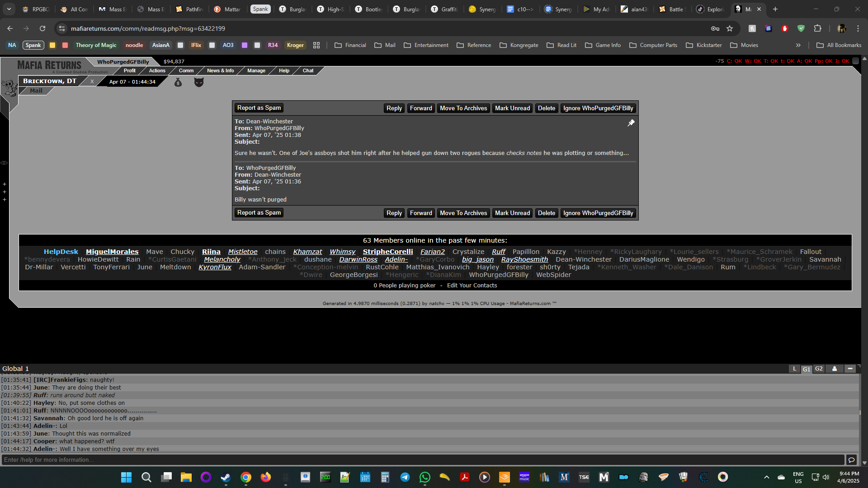This screenshot has height=488, width=868.
Task: Click the money bag icon
Action: pos(178,82)
